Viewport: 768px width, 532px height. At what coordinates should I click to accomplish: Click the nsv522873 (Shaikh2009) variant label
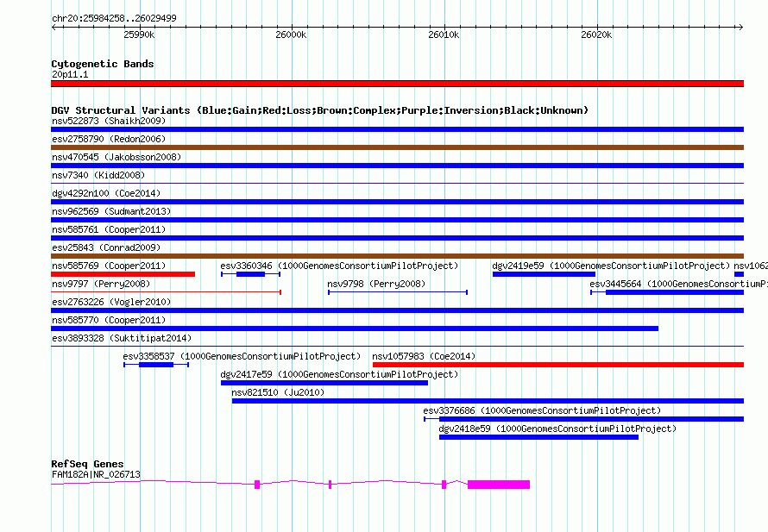click(x=109, y=121)
